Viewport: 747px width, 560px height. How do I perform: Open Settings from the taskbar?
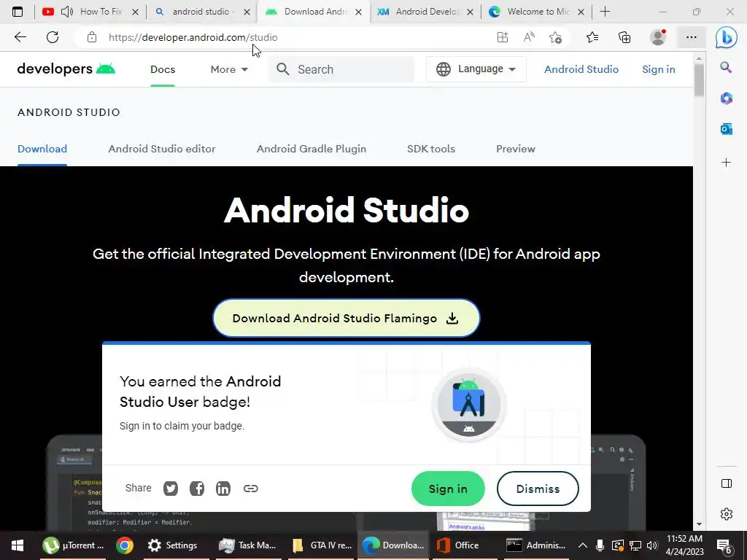pos(172,545)
